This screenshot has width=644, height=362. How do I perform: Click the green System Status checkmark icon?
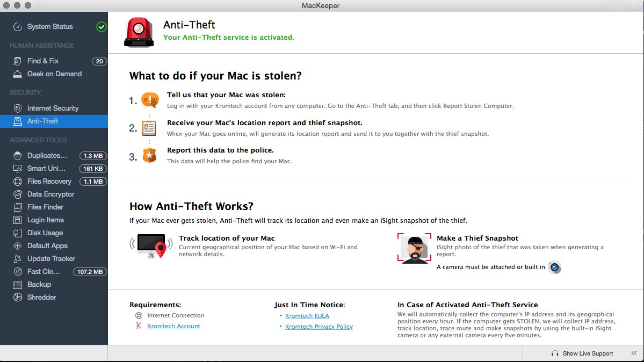pos(101,27)
